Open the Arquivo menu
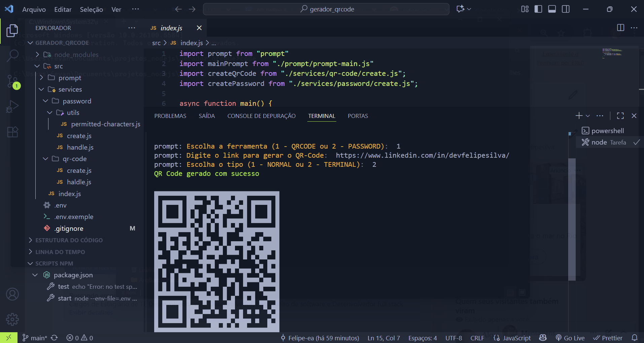The image size is (644, 343). (x=34, y=9)
